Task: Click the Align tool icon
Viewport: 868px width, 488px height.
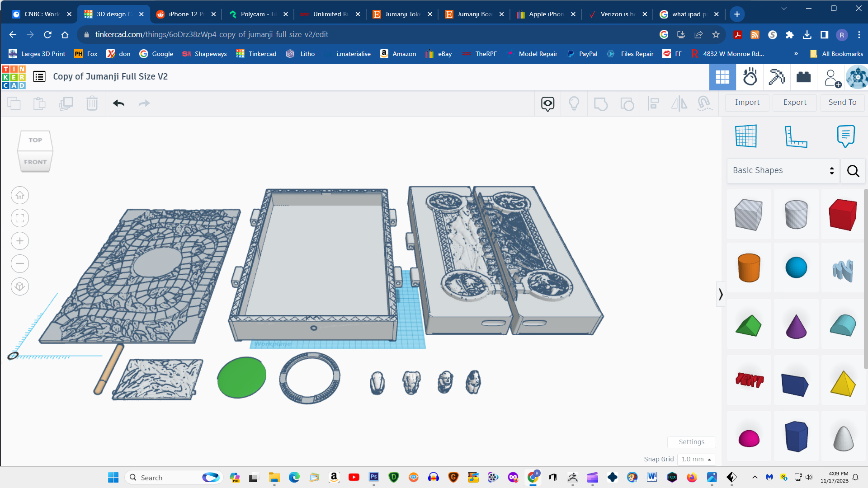Action: [x=653, y=104]
